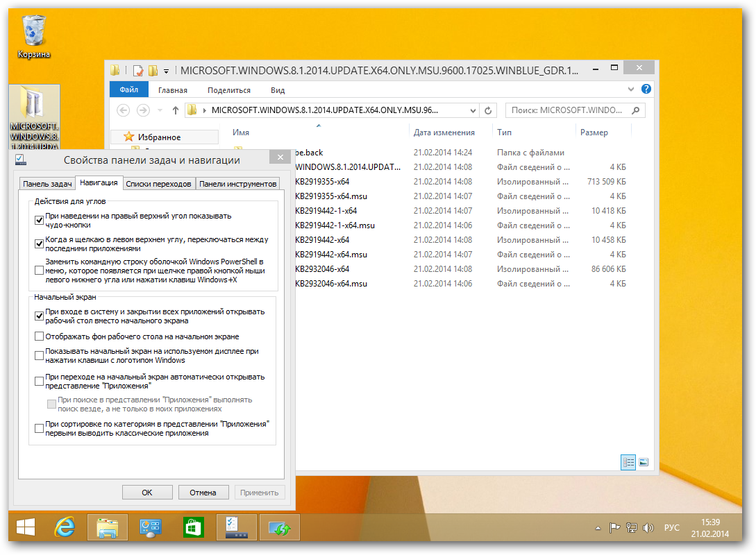Click the Отмена button
This screenshot has width=756, height=555.
(x=203, y=493)
